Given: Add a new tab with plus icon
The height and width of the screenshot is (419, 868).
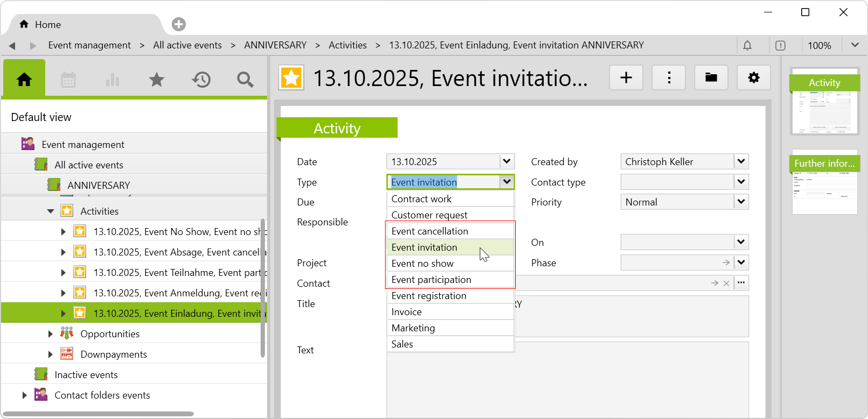Looking at the screenshot, I should point(179,24).
